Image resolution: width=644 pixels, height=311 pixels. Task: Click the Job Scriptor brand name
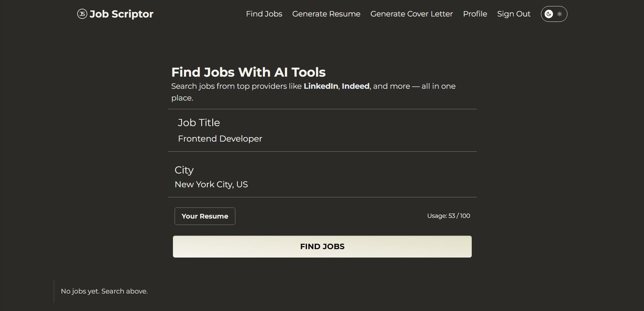(121, 14)
